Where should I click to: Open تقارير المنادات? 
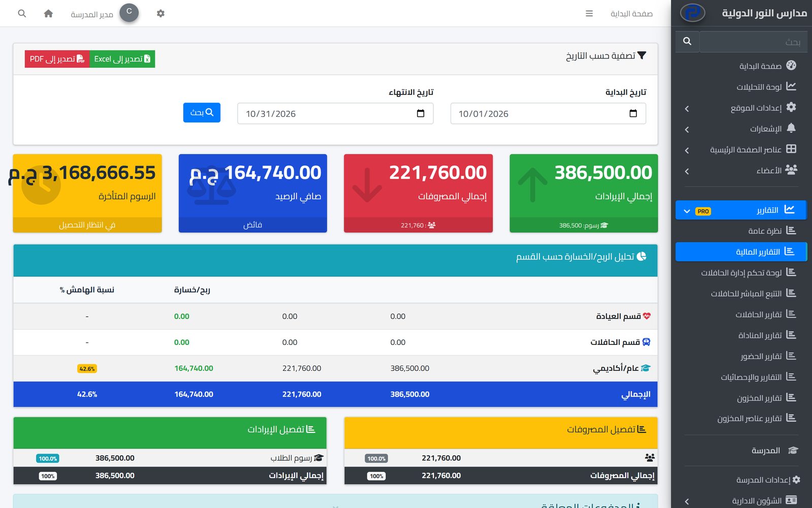coord(741,335)
